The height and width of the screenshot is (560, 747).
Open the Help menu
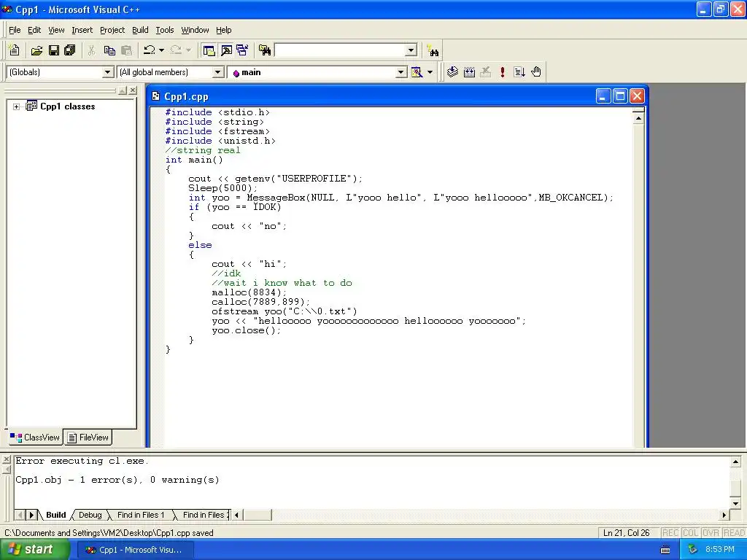(x=223, y=30)
